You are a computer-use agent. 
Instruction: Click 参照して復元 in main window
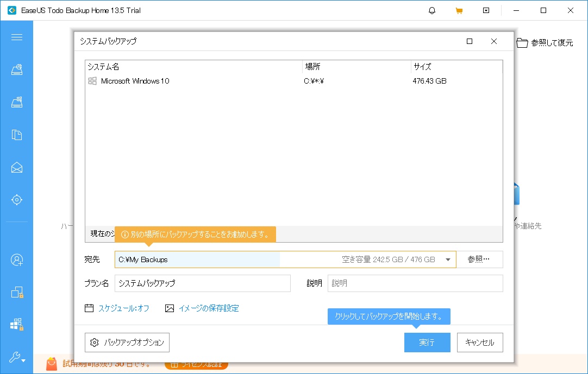point(552,43)
